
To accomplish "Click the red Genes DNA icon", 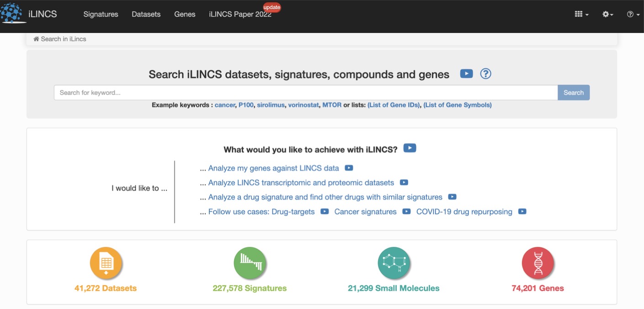I will [x=538, y=263].
